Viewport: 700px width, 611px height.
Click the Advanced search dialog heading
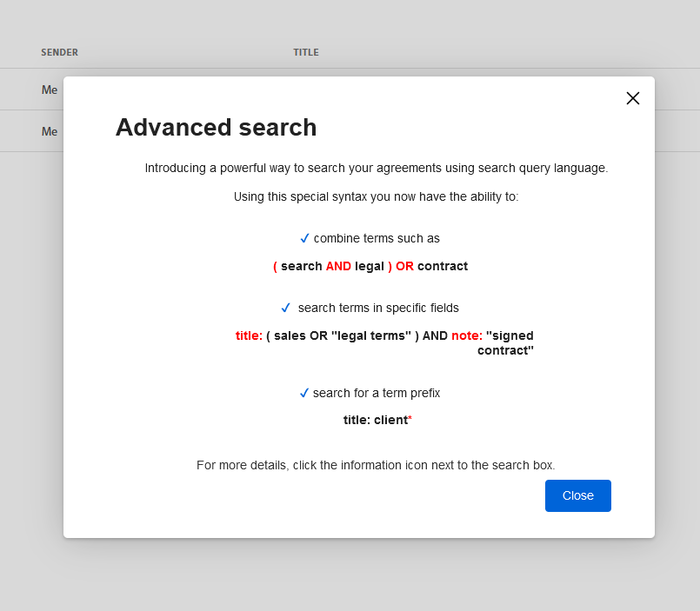coord(216,127)
